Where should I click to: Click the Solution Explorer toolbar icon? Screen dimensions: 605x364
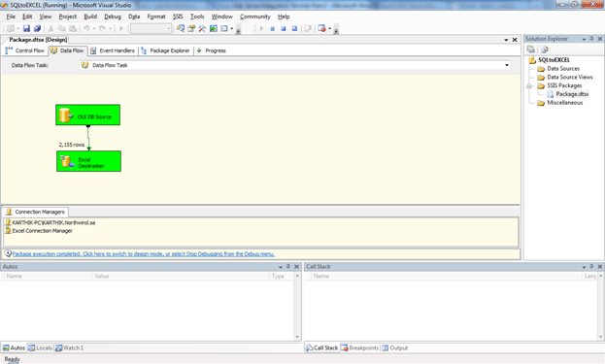181,28
